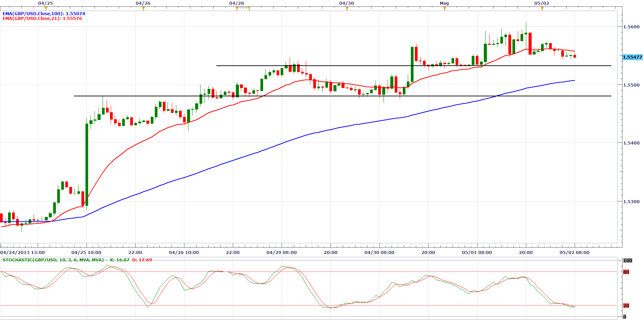This screenshot has height=320, width=644.
Task: Click the 05/01 08:00 time axis label
Action: pos(477,253)
